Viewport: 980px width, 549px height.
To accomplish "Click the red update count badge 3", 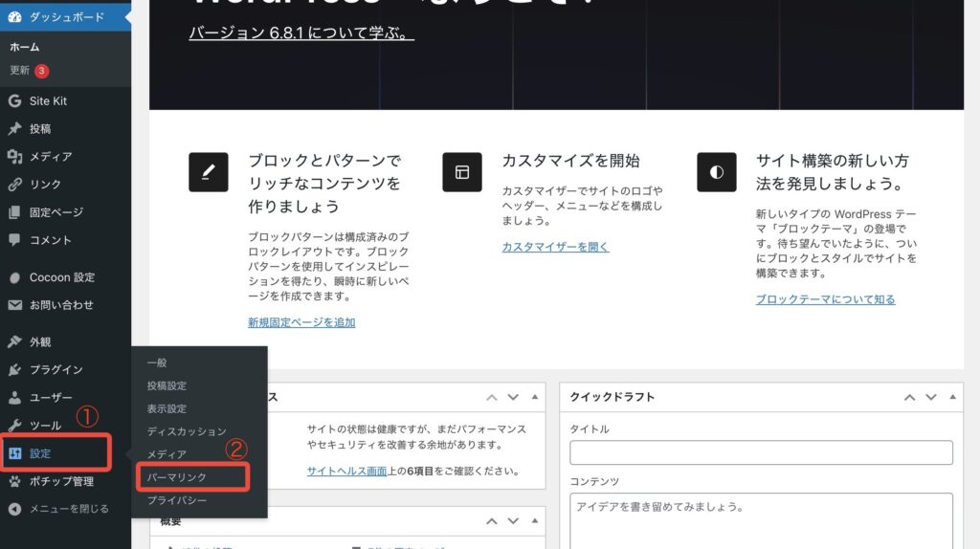I will pyautogui.click(x=41, y=71).
